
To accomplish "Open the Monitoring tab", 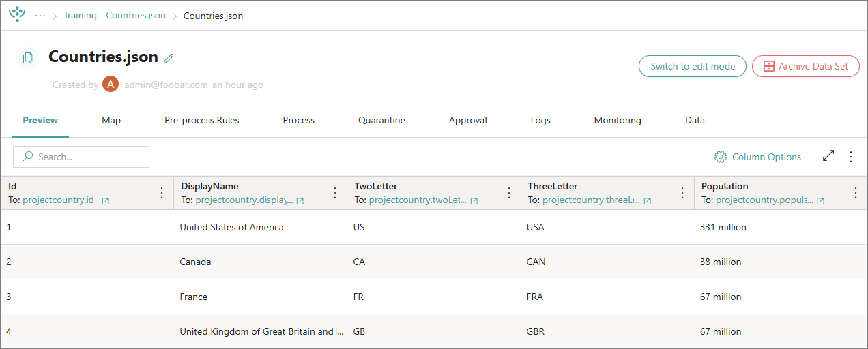I will [618, 120].
